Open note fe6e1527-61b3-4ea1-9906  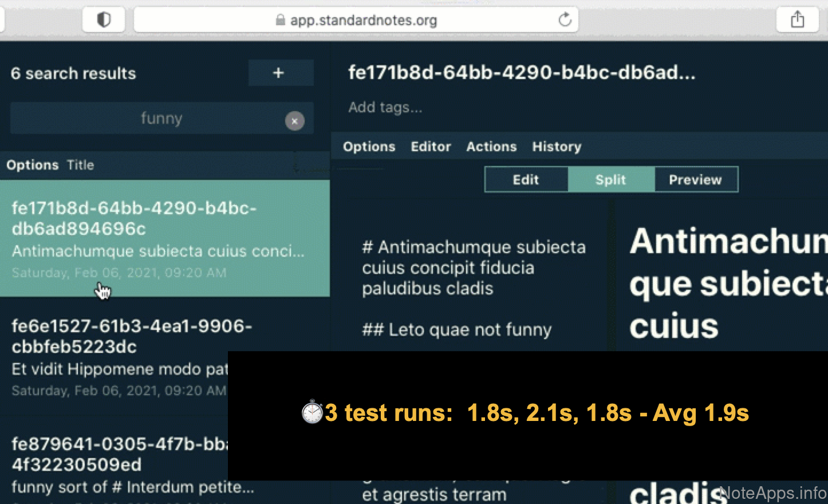tap(115, 355)
